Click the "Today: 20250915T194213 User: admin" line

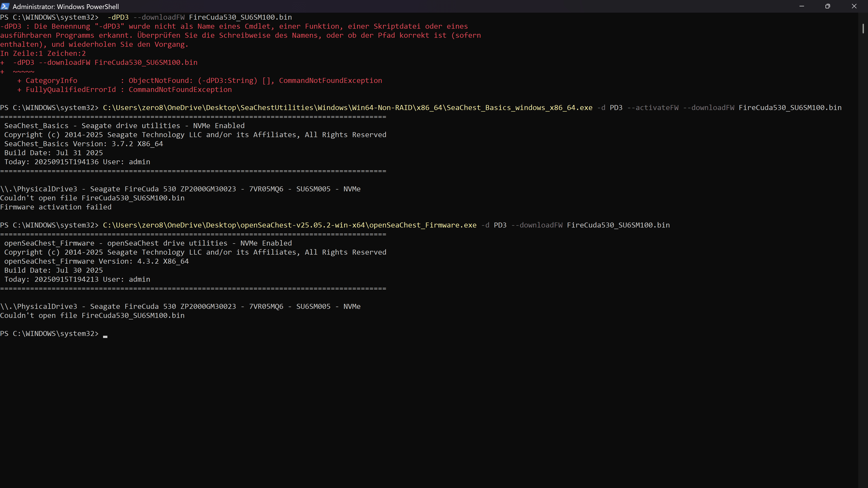77,279
